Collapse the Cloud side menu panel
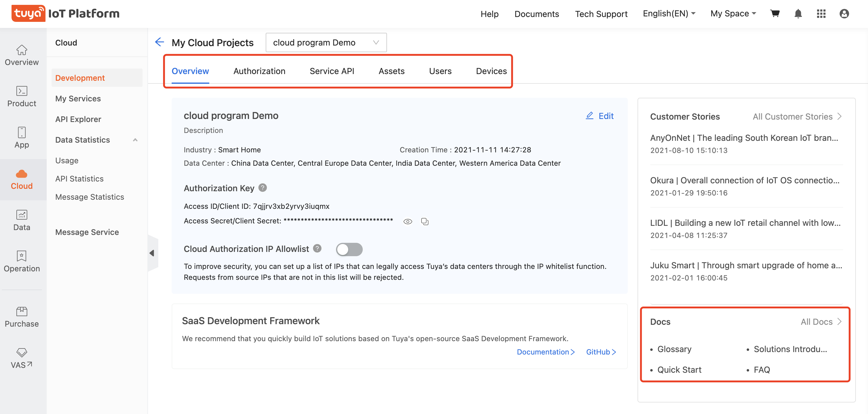Image resolution: width=868 pixels, height=414 pixels. 153,253
